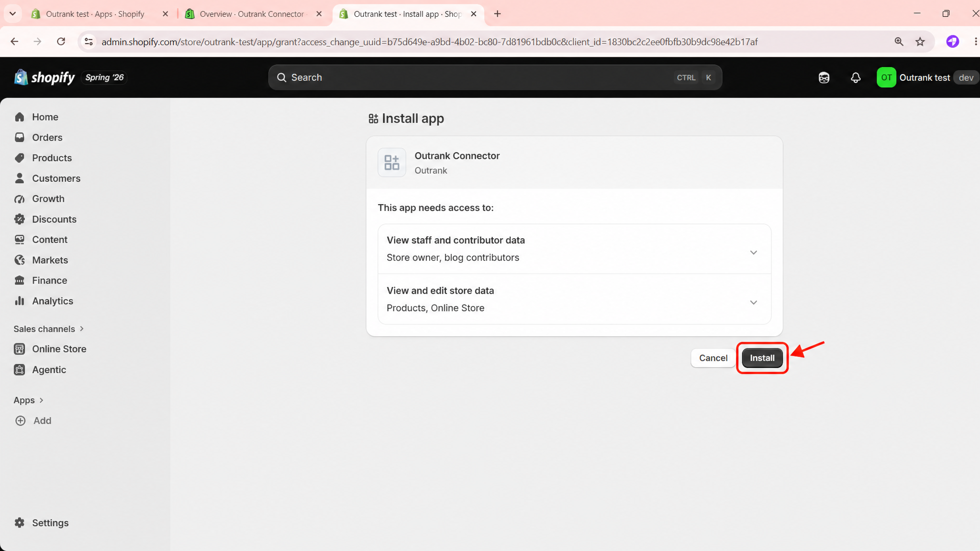Click the Add app plus icon

pyautogui.click(x=21, y=421)
